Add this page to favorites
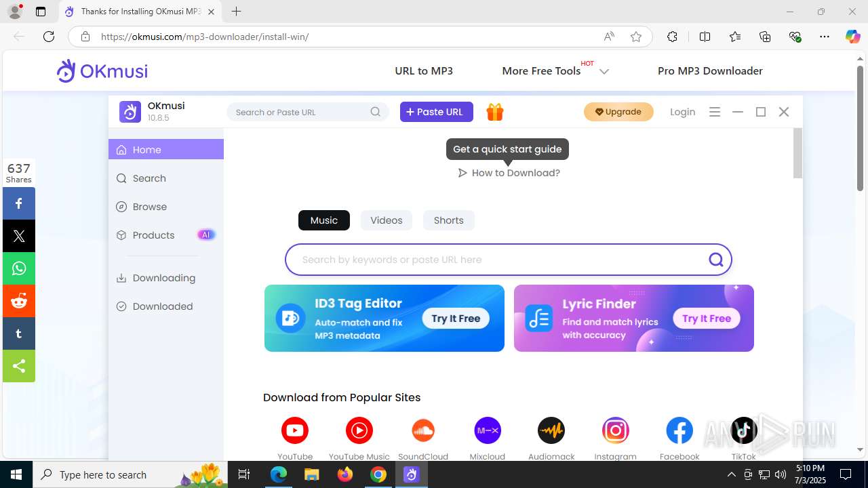Screen dimensions: 868x488 click(x=636, y=37)
